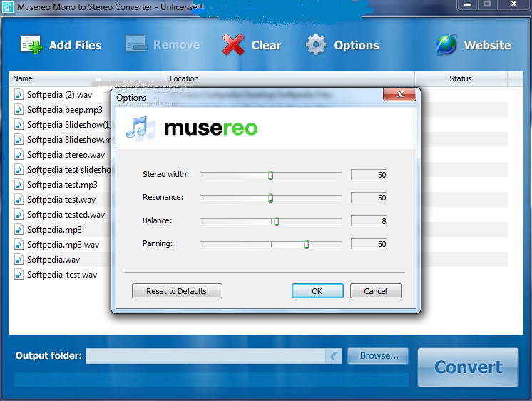Viewport: 532px width, 401px height.
Task: Select the file name Softpedia test.mp3
Action: point(62,185)
